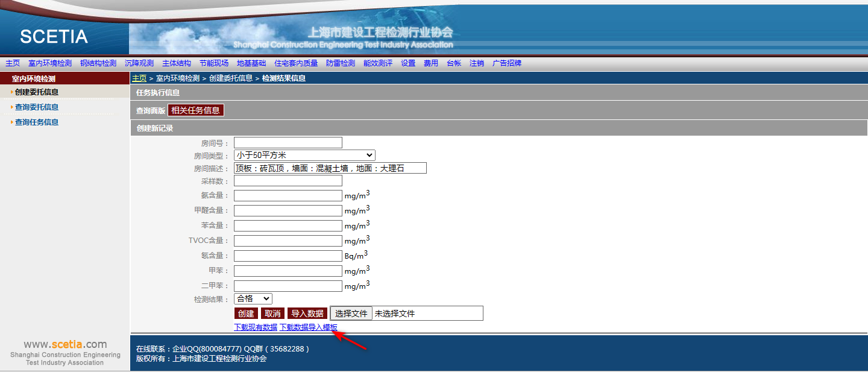Click the 选择文件 file chooser button
The image size is (868, 372).
point(351,314)
